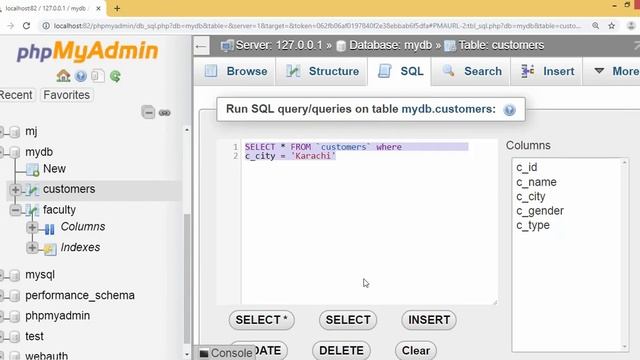
Task: Switch to the Structure tab
Action: tap(322, 71)
